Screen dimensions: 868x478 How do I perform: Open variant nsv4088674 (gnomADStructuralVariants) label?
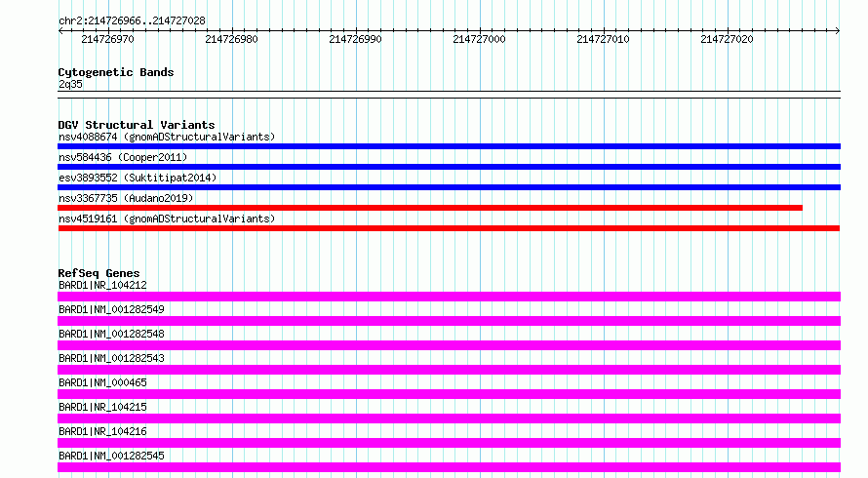(x=167, y=137)
